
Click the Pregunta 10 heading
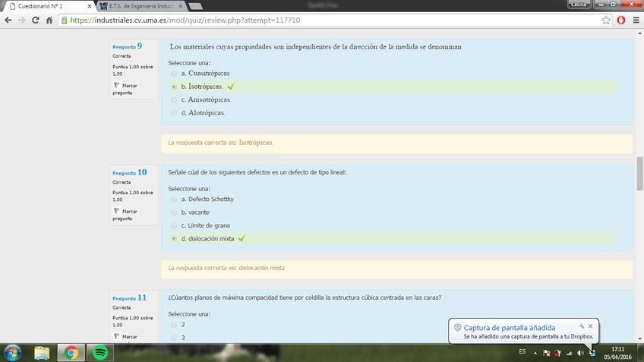(x=129, y=172)
